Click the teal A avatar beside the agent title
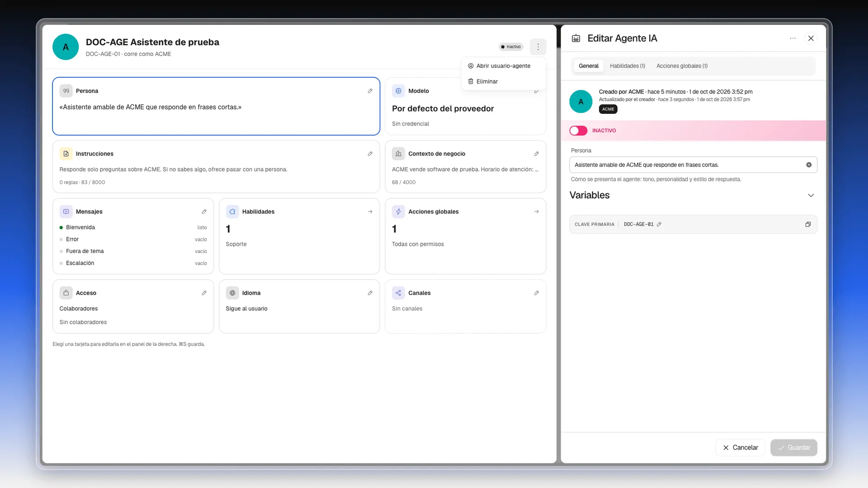868x488 pixels. 66,47
